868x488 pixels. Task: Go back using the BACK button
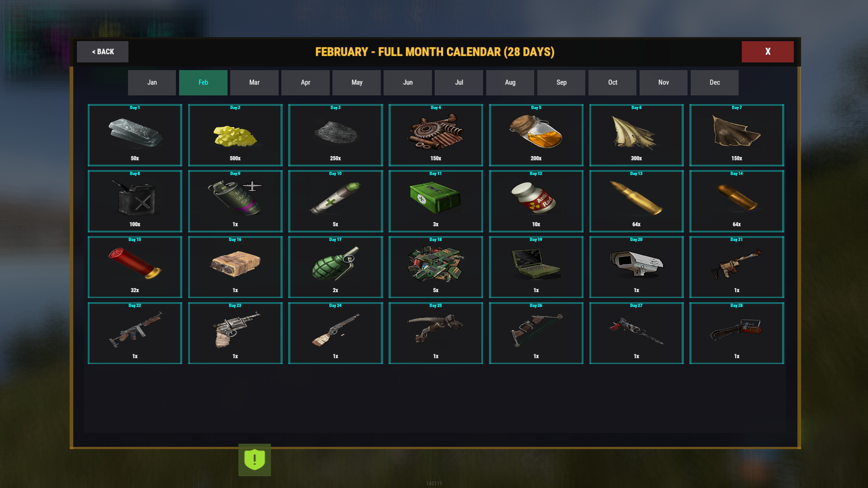(x=103, y=52)
